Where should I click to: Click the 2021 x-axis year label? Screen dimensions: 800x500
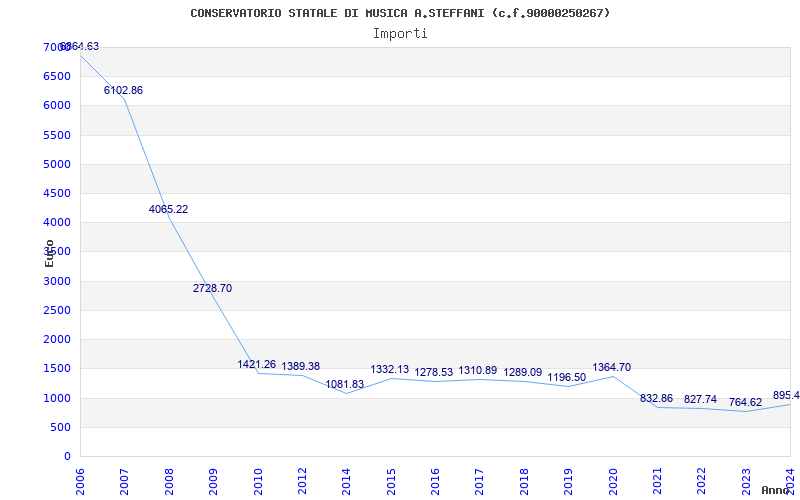(657, 481)
